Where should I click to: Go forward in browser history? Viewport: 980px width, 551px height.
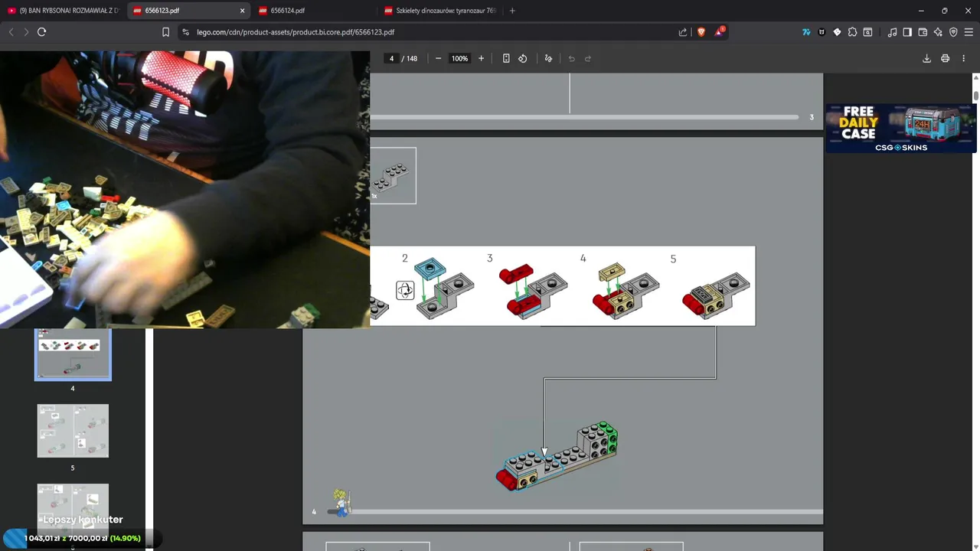26,32
